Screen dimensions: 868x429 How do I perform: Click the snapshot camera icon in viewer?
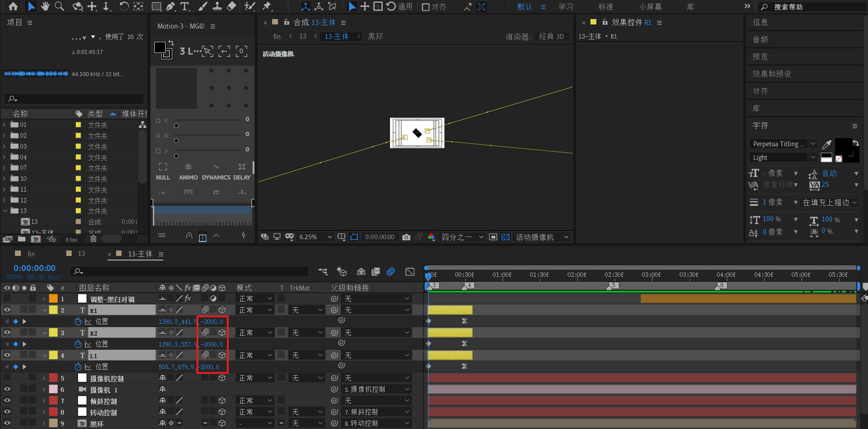click(x=406, y=237)
